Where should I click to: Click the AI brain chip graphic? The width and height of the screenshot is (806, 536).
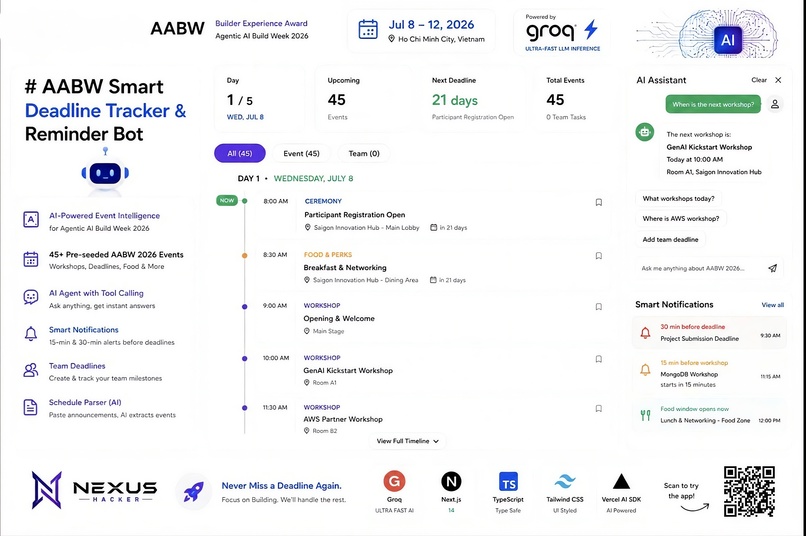point(727,40)
